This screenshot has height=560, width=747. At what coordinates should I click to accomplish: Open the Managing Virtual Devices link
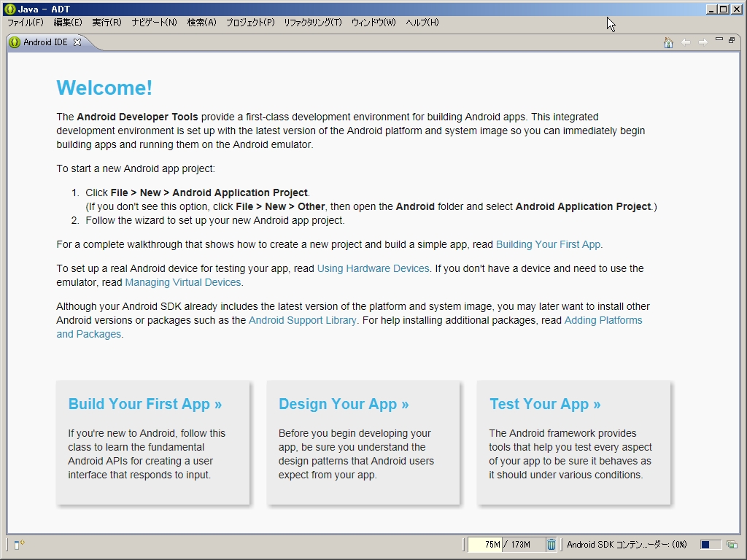pos(183,282)
